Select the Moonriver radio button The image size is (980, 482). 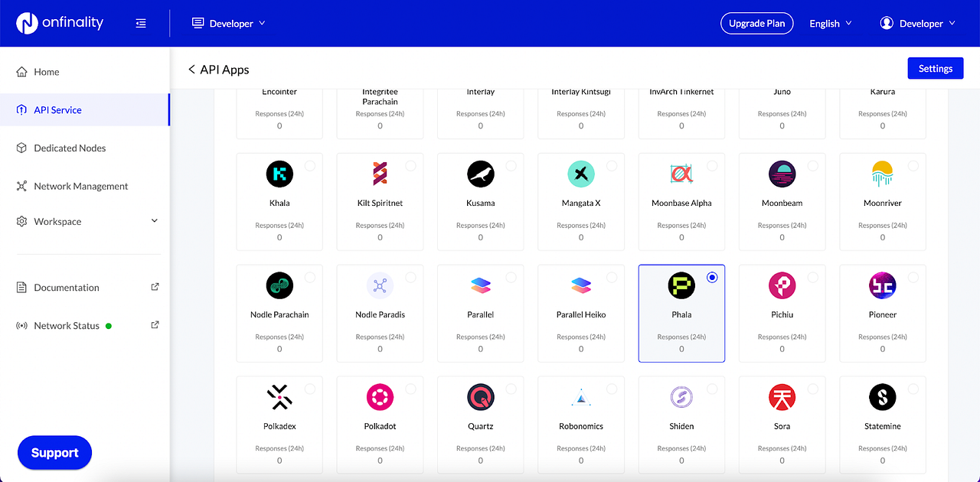tap(913, 165)
